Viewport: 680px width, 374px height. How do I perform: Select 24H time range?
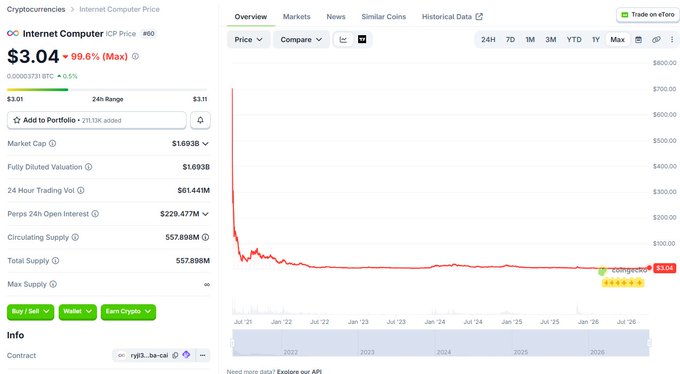click(x=488, y=39)
